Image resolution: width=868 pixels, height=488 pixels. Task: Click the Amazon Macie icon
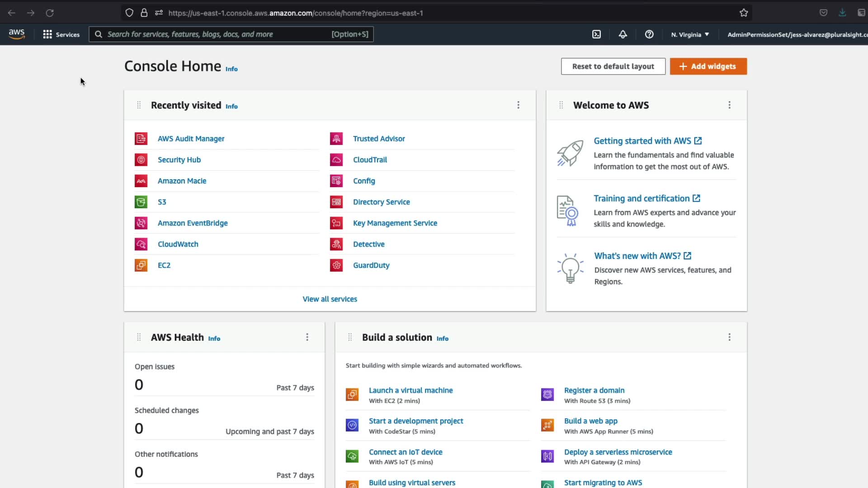(x=141, y=181)
